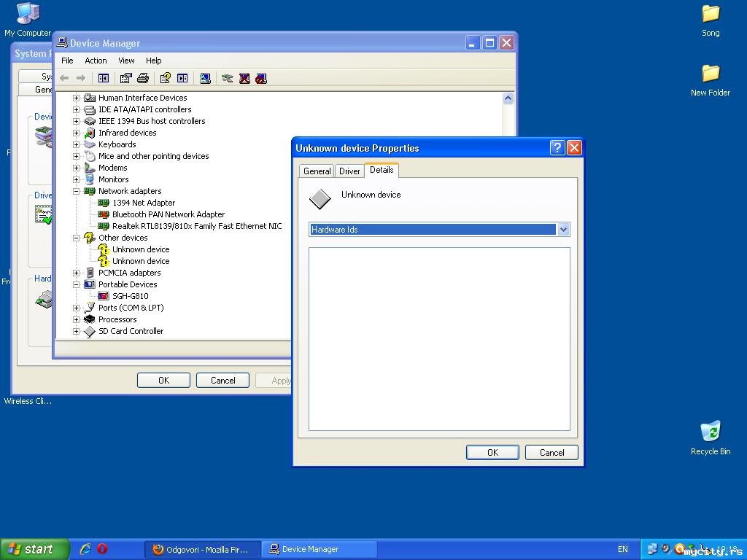This screenshot has width=747, height=560.
Task: Cancel the Unknown device Properties dialog
Action: point(551,452)
